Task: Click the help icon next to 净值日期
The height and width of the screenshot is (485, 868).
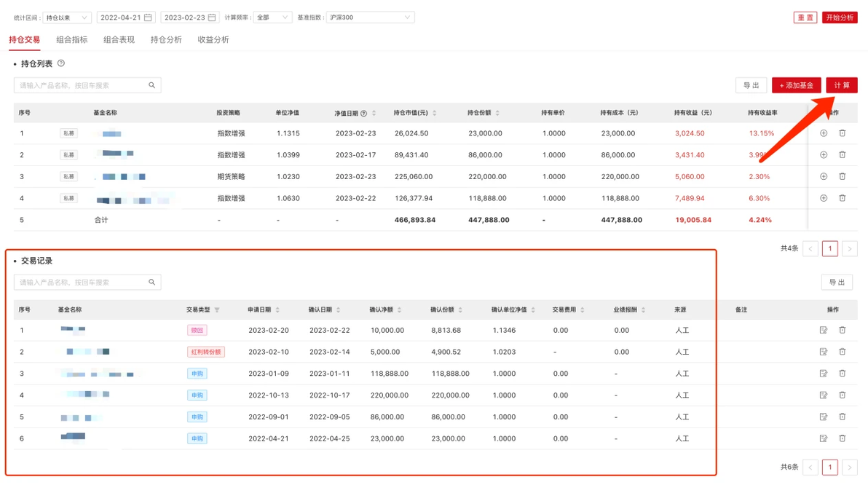Action: 363,113
